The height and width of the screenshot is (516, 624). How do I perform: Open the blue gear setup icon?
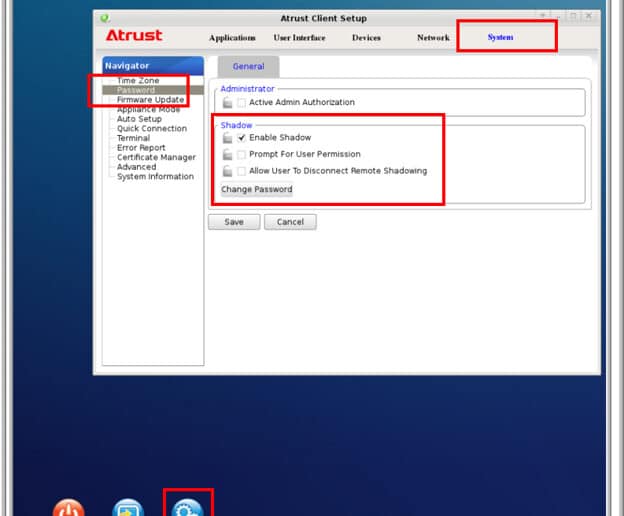(x=188, y=508)
